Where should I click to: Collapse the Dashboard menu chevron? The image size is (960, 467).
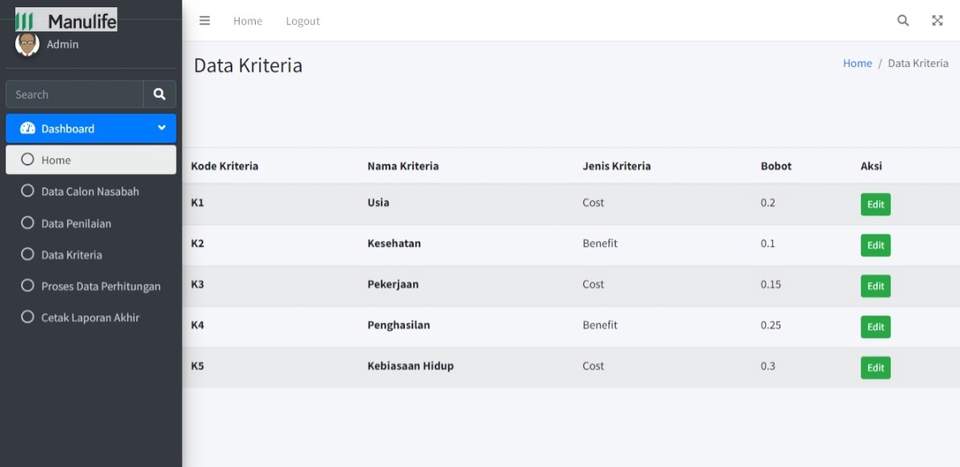point(162,128)
